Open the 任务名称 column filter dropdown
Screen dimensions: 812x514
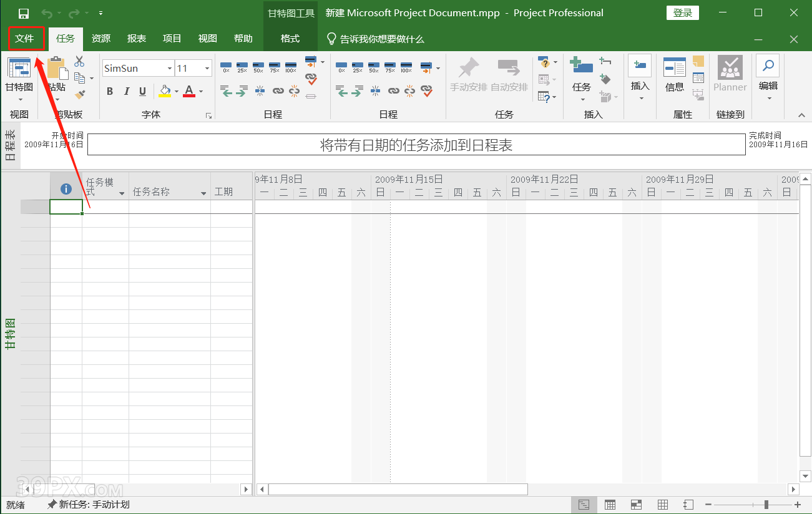203,193
